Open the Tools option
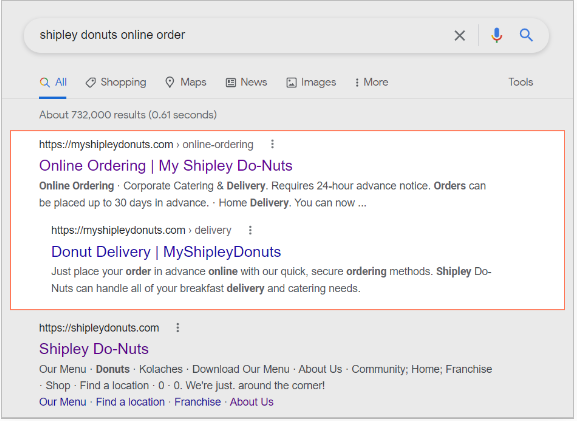The image size is (577, 421). [x=520, y=82]
